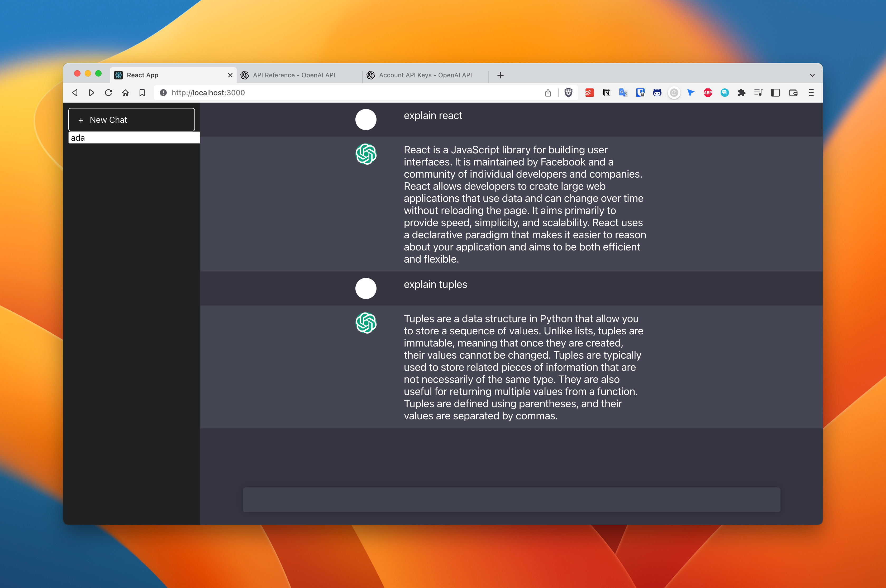The width and height of the screenshot is (886, 588).
Task: Bookmark the current page
Action: pos(142,93)
